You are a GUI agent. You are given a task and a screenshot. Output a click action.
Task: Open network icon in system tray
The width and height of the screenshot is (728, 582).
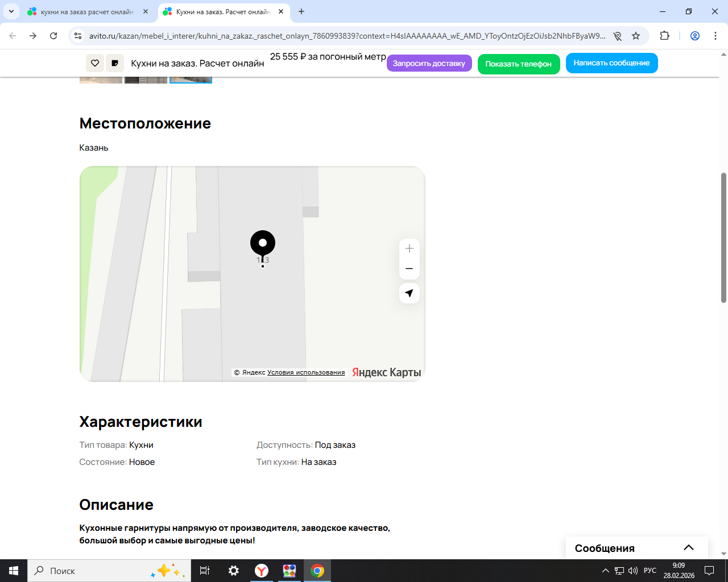tap(619, 571)
